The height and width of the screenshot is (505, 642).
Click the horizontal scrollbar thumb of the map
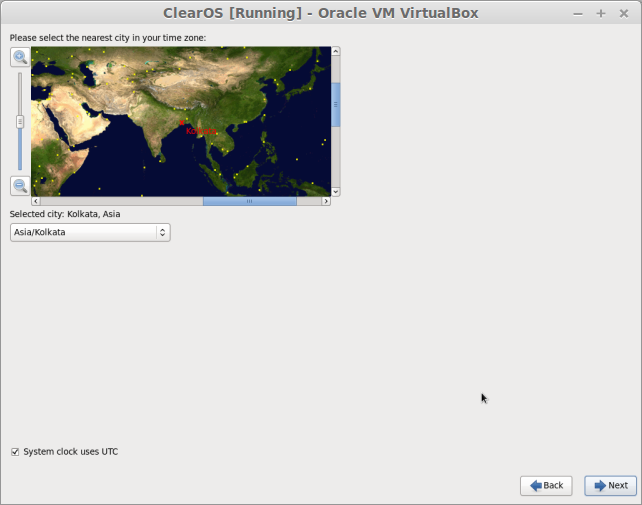click(x=250, y=201)
